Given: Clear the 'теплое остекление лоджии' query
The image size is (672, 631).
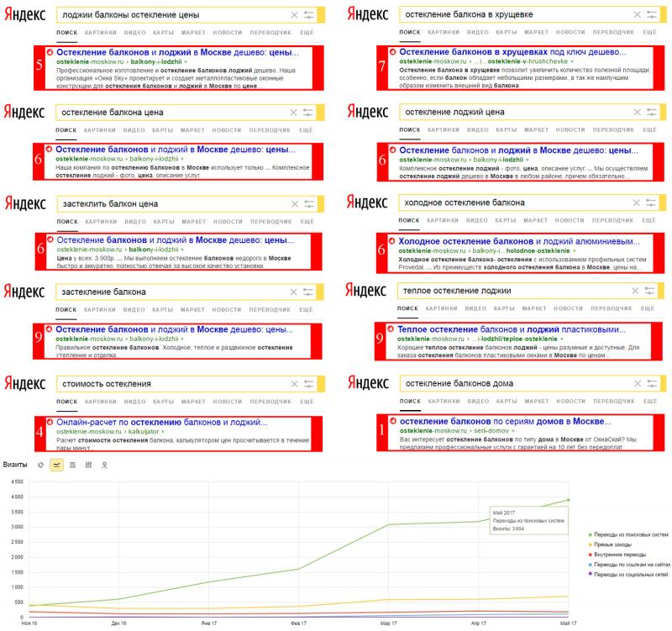Looking at the screenshot, I should coord(635,291).
